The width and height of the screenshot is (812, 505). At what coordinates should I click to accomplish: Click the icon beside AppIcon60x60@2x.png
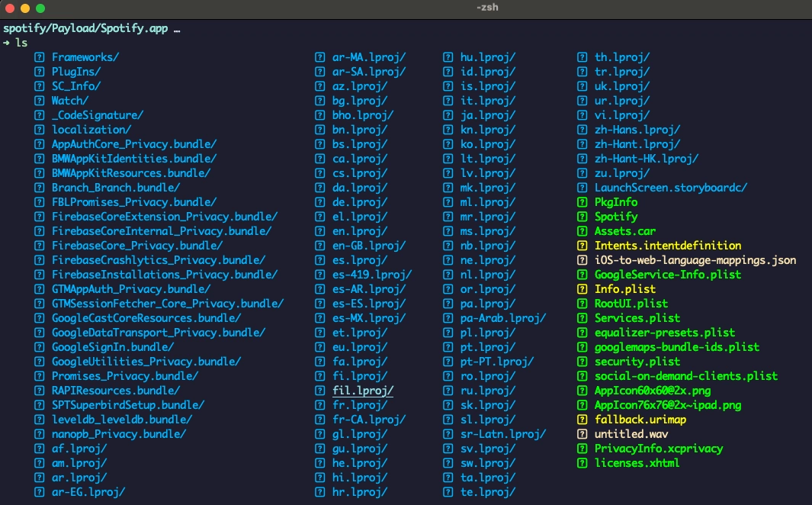click(582, 391)
